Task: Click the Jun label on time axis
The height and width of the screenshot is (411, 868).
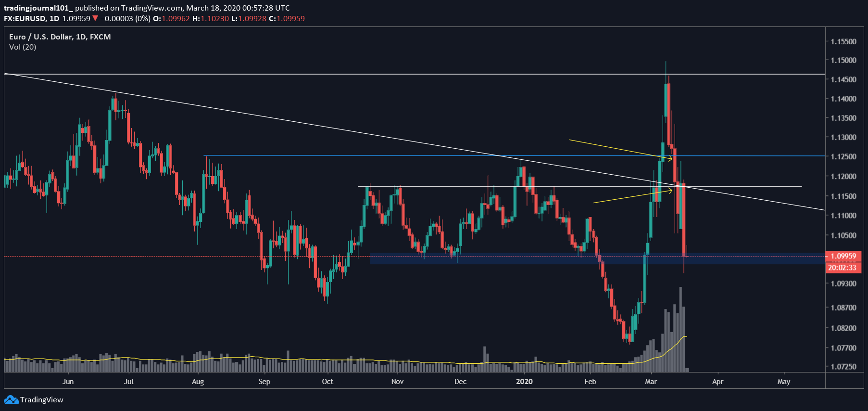Action: click(x=68, y=381)
